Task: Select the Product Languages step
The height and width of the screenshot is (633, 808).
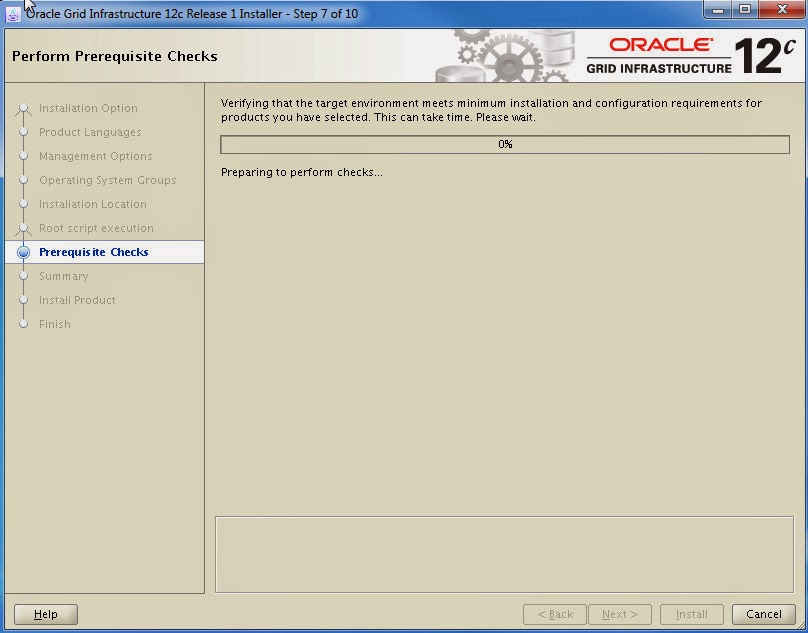Action: pyautogui.click(x=92, y=132)
